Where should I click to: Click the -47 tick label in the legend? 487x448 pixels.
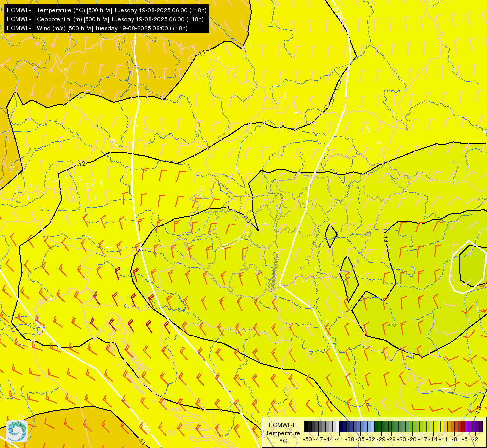click(x=318, y=440)
